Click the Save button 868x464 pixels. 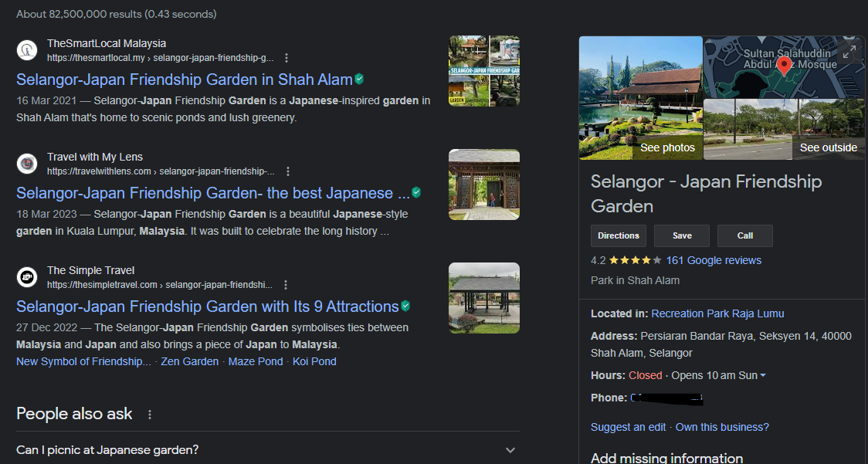(x=682, y=236)
